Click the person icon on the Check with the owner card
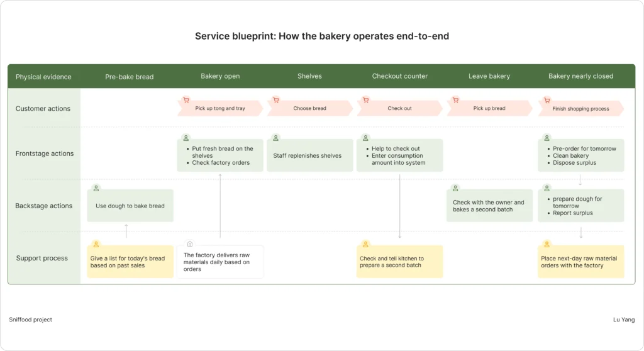 [456, 188]
